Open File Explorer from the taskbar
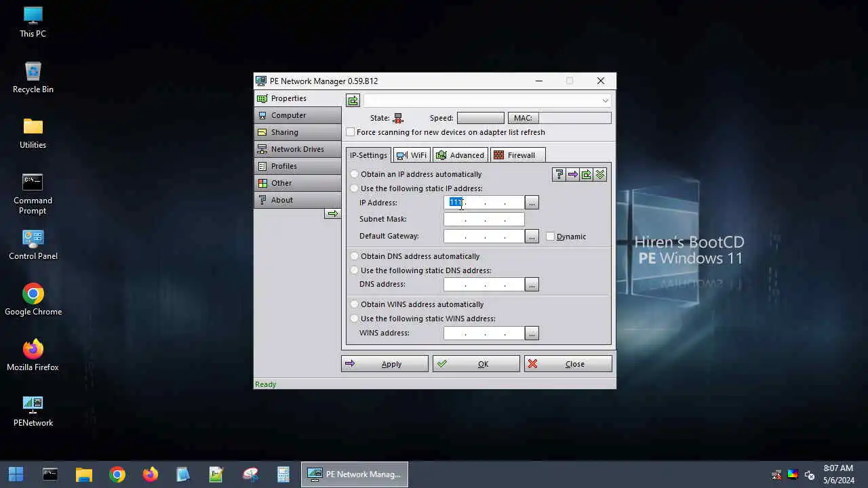This screenshot has height=488, width=868. click(83, 474)
